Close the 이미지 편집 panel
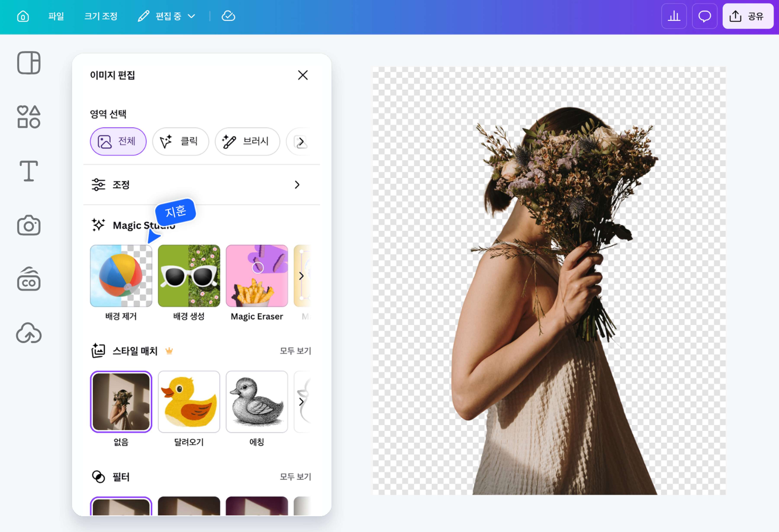779x532 pixels. point(303,75)
